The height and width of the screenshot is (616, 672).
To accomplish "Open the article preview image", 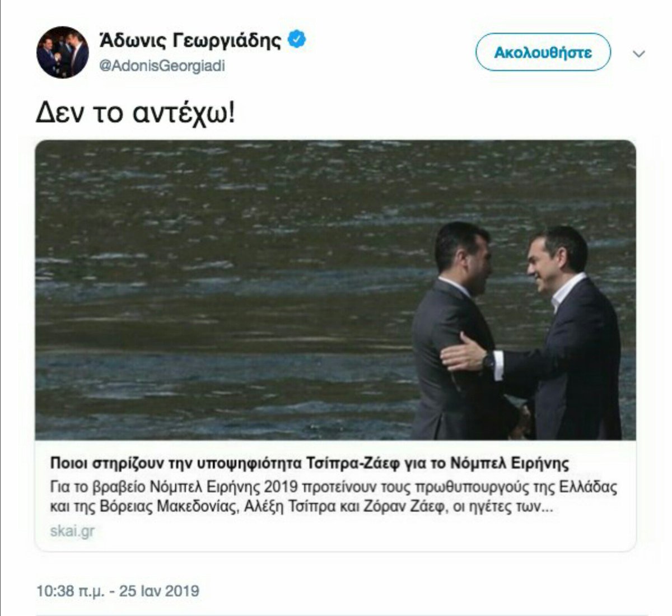I will click(335, 290).
